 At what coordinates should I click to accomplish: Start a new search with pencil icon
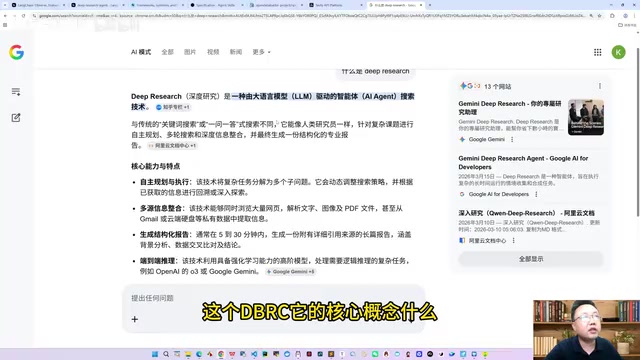16,118
